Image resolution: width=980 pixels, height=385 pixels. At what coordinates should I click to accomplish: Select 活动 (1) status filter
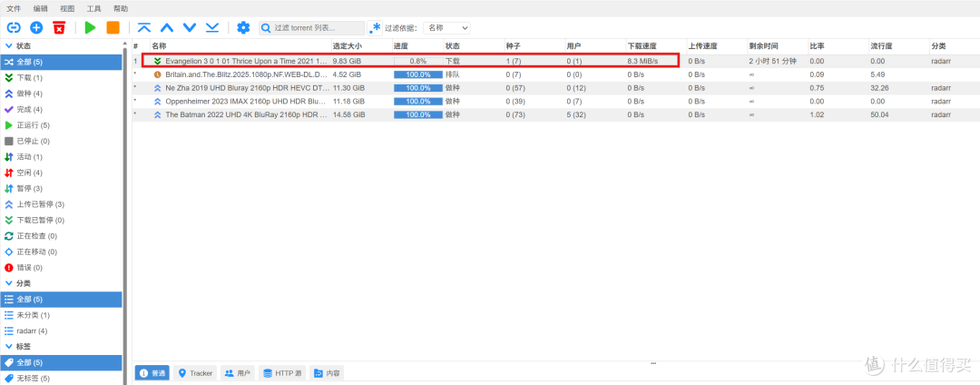click(x=62, y=157)
